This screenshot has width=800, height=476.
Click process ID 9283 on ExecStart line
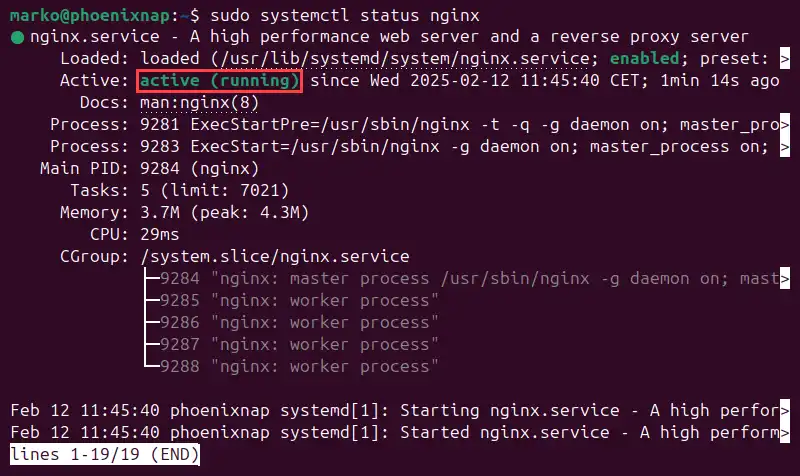pyautogui.click(x=160, y=147)
